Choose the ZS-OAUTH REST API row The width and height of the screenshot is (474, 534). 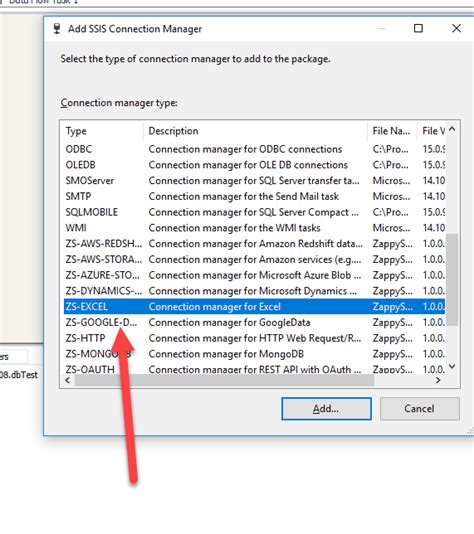pyautogui.click(x=254, y=369)
